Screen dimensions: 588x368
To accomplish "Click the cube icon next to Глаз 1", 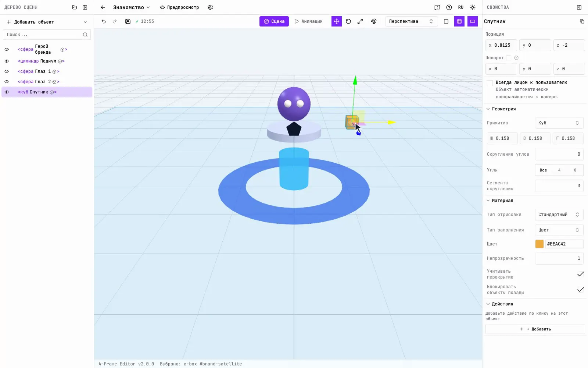I will pyautogui.click(x=55, y=72).
